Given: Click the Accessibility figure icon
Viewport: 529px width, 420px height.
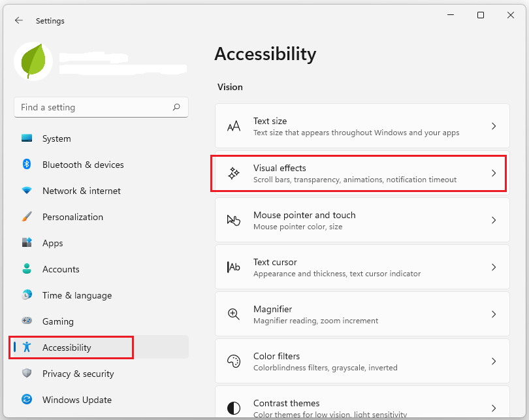Looking at the screenshot, I should point(27,347).
